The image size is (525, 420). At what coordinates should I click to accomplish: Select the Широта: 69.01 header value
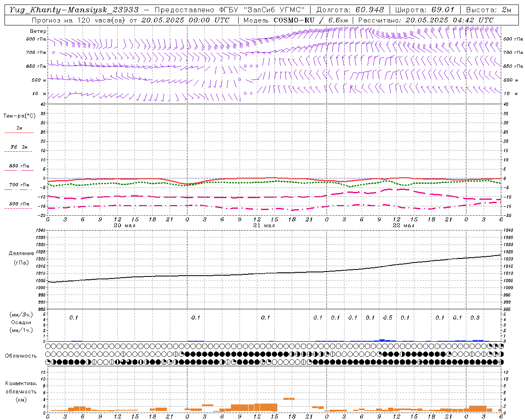(x=425, y=10)
